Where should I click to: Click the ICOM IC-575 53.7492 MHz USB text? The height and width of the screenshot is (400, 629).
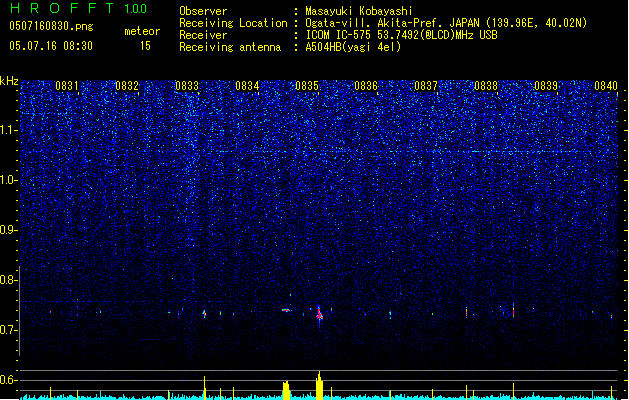402,35
